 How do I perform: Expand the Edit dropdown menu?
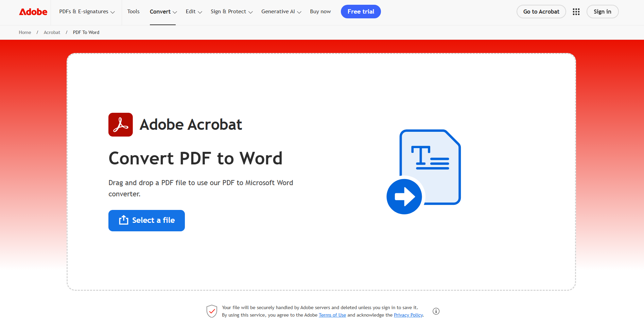pos(194,12)
